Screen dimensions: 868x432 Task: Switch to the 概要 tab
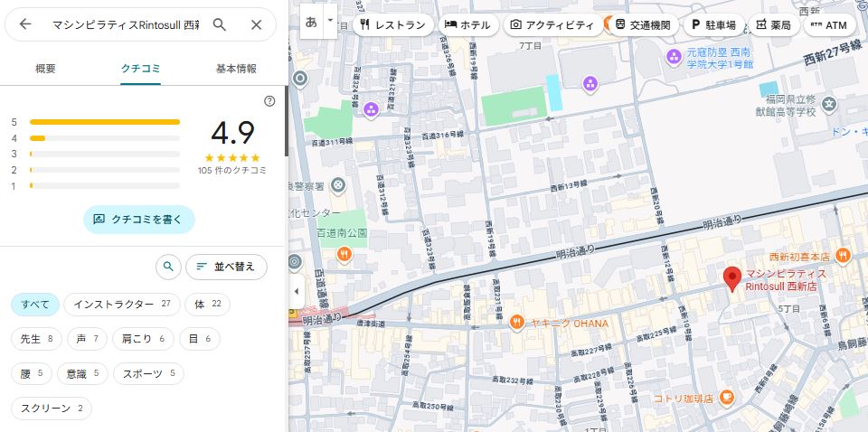coord(45,69)
